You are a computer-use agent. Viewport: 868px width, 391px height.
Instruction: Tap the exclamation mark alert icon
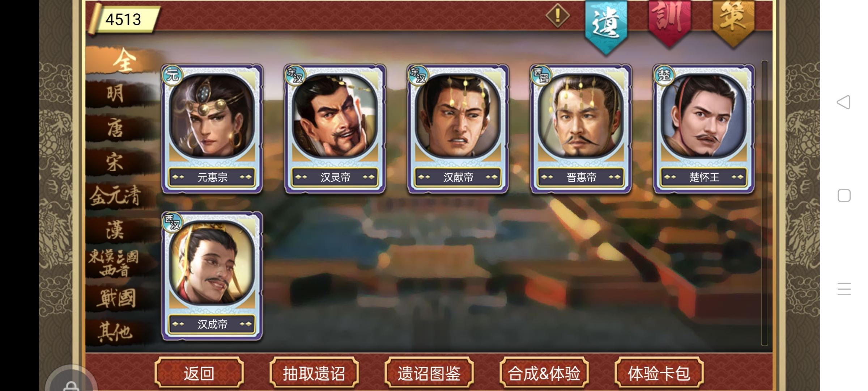point(557,16)
